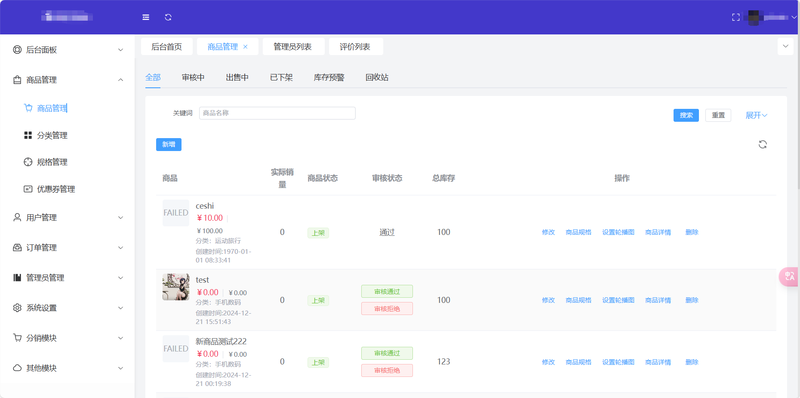Click the 管理员管理 icon
The height and width of the screenshot is (398, 800).
coord(17,278)
